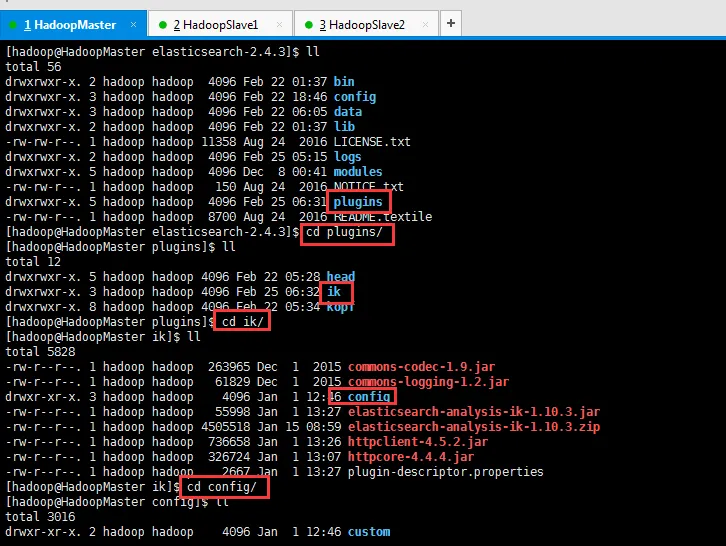Close the HadoopMaster session tab
The height and width of the screenshot is (546, 726).
tap(133, 25)
